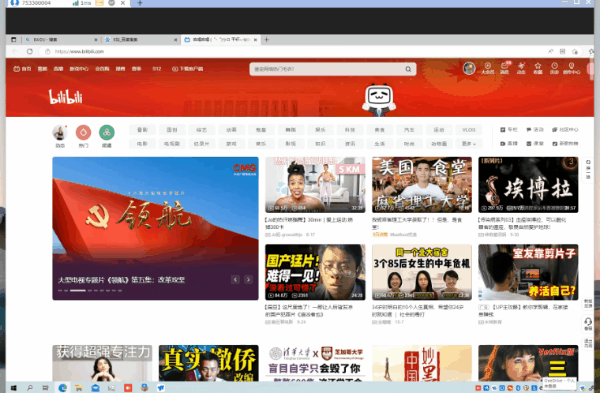Open the 课堂 classroom link

(x=535, y=144)
